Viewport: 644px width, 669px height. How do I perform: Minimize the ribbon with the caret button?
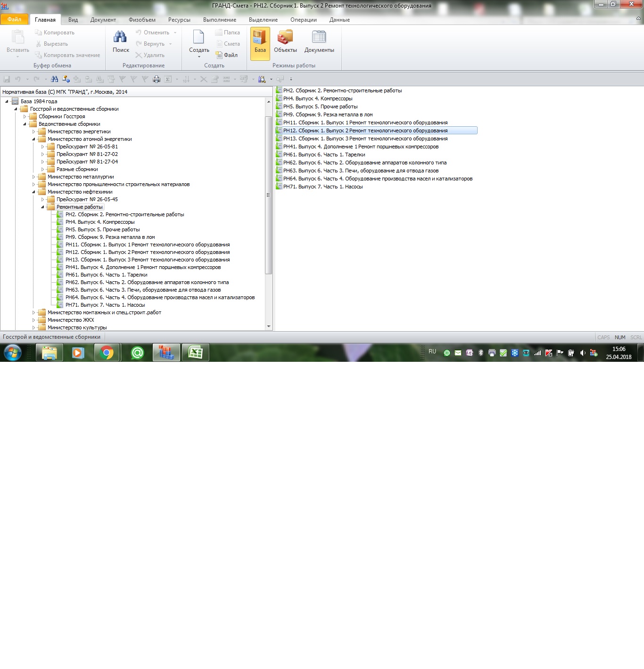pos(639,19)
